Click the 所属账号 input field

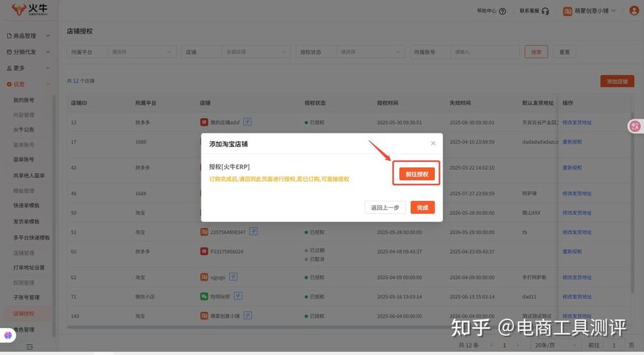(484, 52)
